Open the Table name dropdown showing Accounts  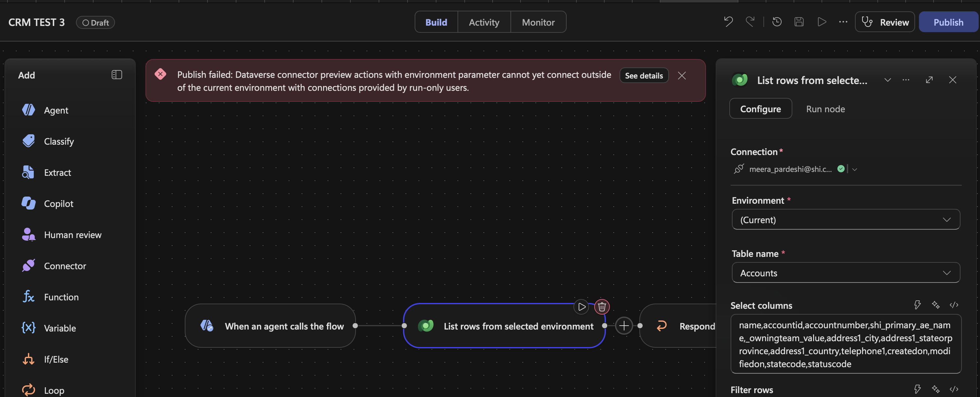click(846, 273)
